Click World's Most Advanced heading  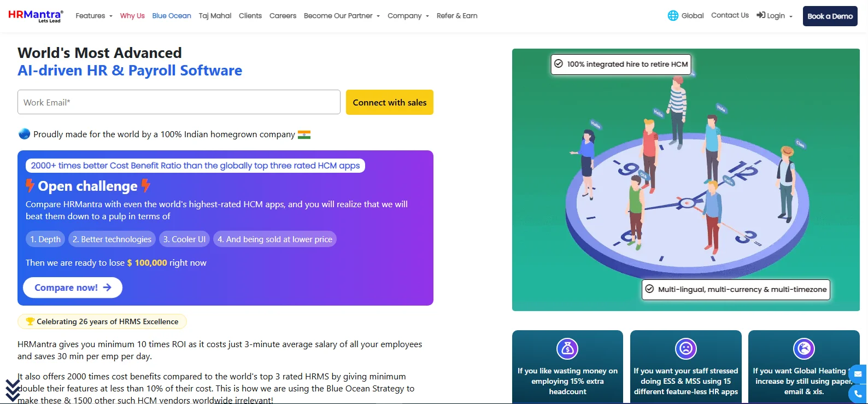pos(99,53)
